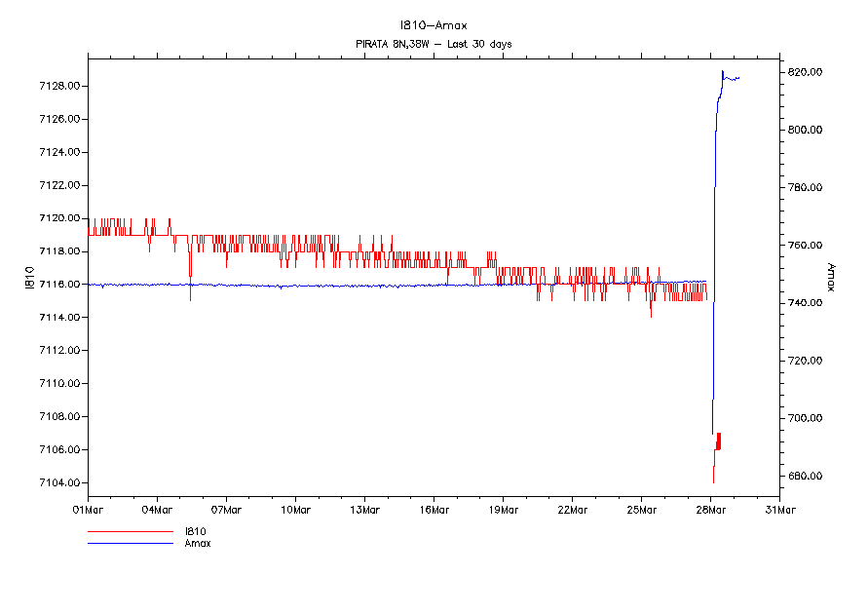Click the subtitle PIRATA 8N,38W Last 30 days
Viewport: 868px width, 614px height.
(434, 44)
